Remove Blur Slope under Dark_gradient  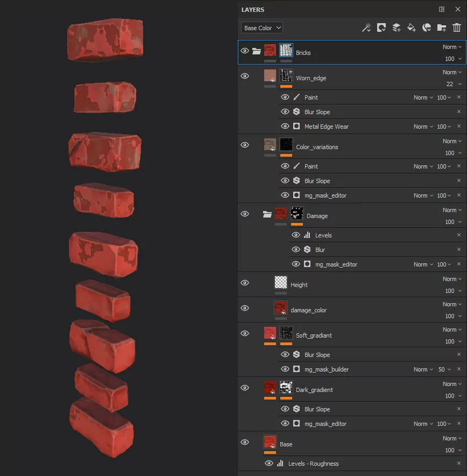[x=459, y=409]
